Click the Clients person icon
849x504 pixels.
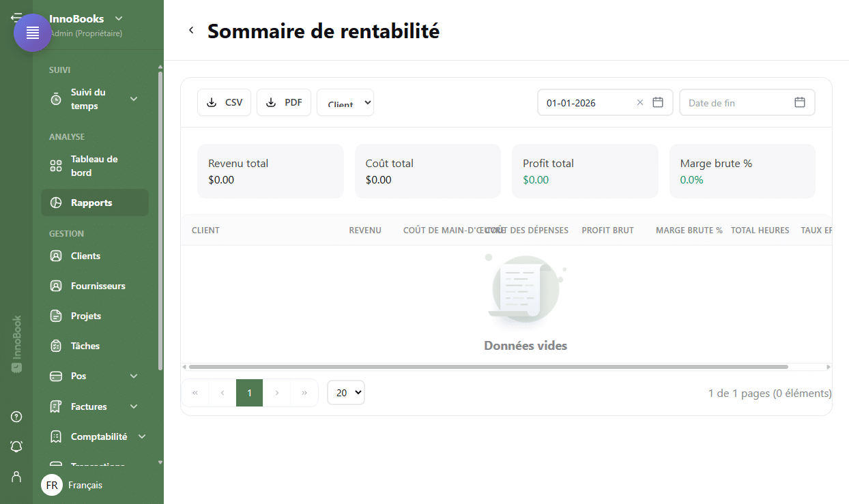56,256
